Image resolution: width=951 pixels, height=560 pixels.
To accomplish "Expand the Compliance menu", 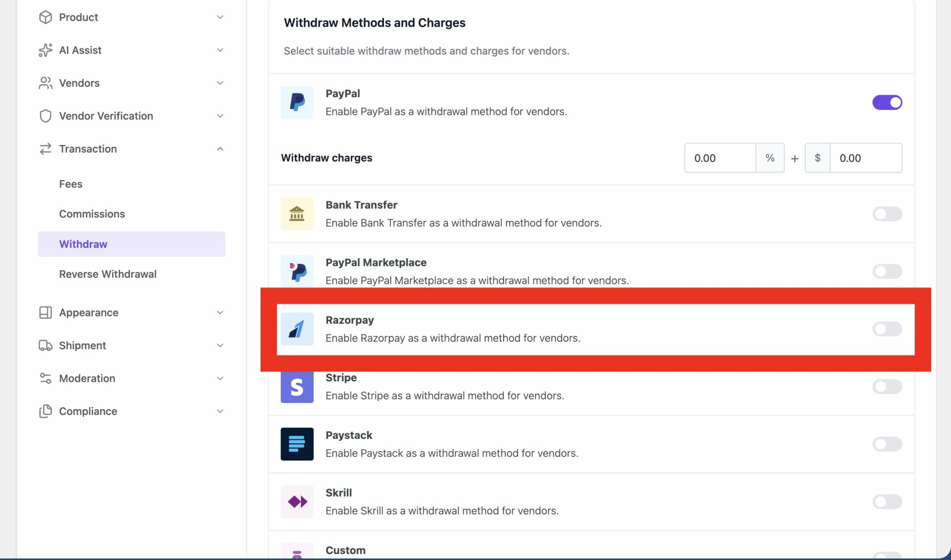I will click(220, 411).
